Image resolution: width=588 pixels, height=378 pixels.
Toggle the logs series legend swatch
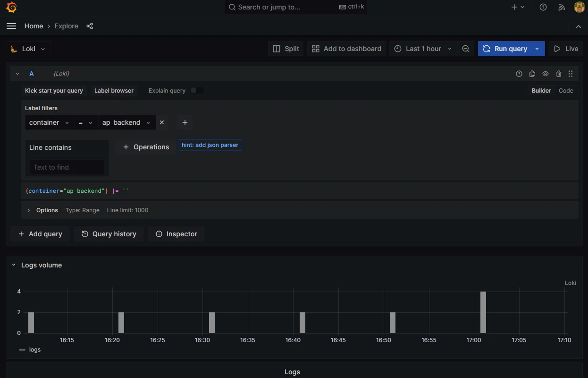point(22,350)
